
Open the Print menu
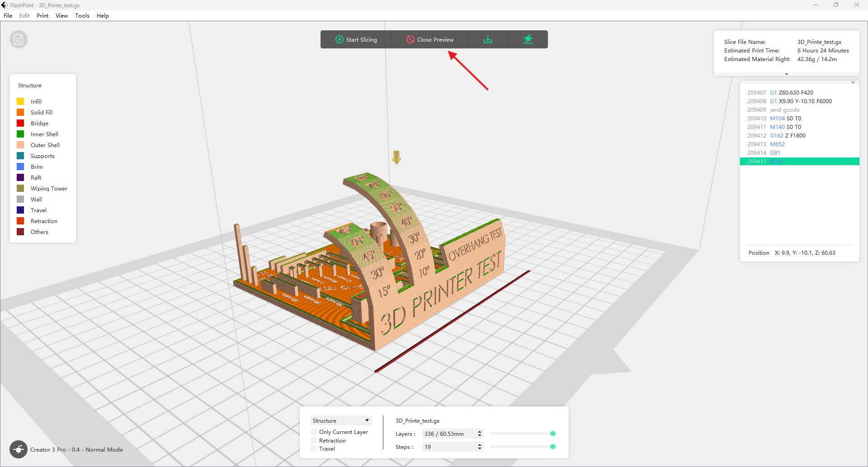click(x=42, y=15)
